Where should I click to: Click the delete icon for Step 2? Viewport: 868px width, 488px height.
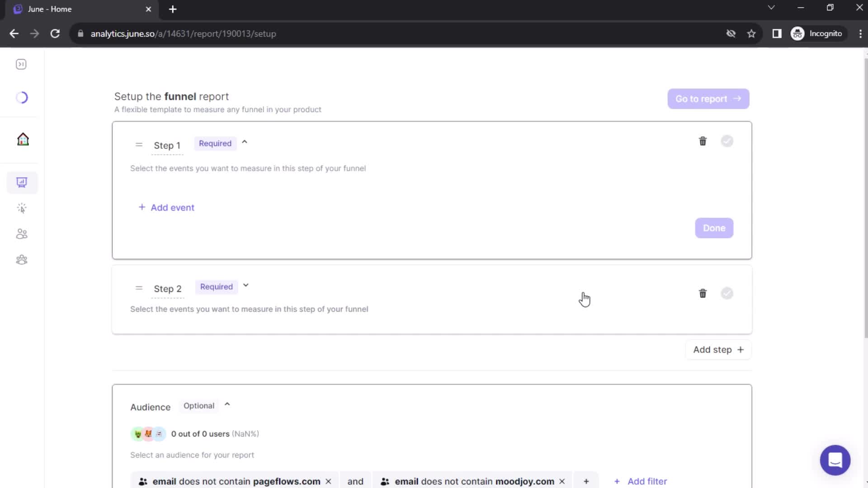tap(702, 293)
